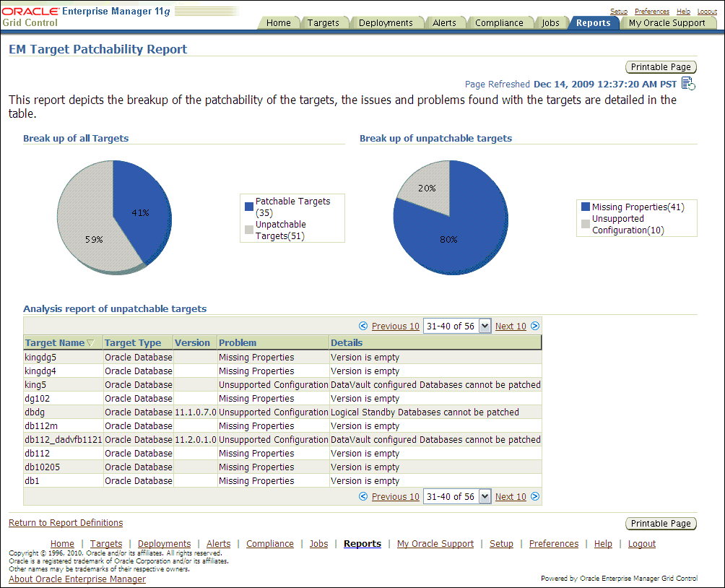
Task: Click the Next arrow icon below the table
Action: click(535, 496)
